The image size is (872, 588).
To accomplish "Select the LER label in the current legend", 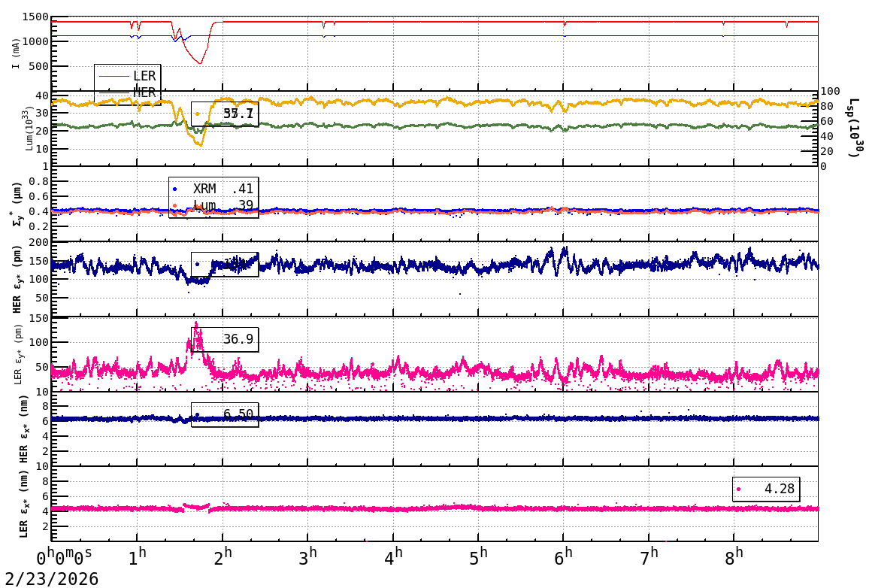I will pos(144,76).
